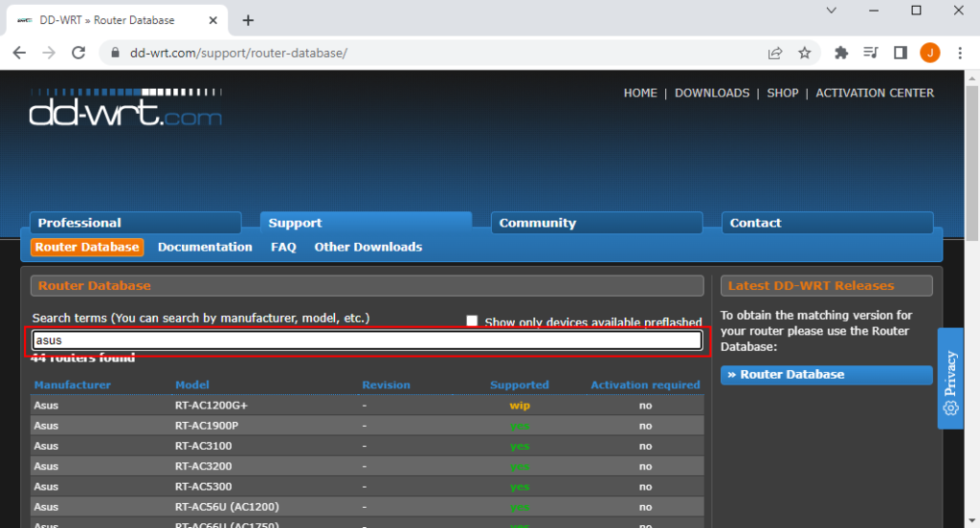Click the scrollbar up arrow
The height and width of the screenshot is (528, 980).
(x=972, y=78)
